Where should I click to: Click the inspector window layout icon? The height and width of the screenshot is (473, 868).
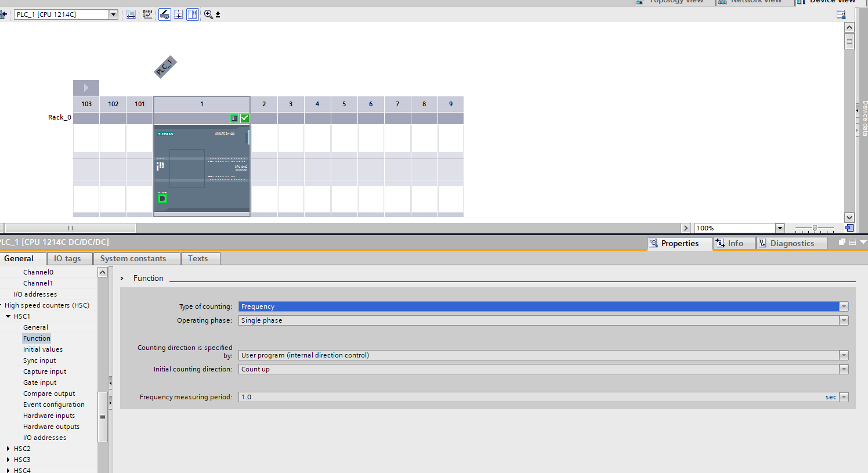852,242
